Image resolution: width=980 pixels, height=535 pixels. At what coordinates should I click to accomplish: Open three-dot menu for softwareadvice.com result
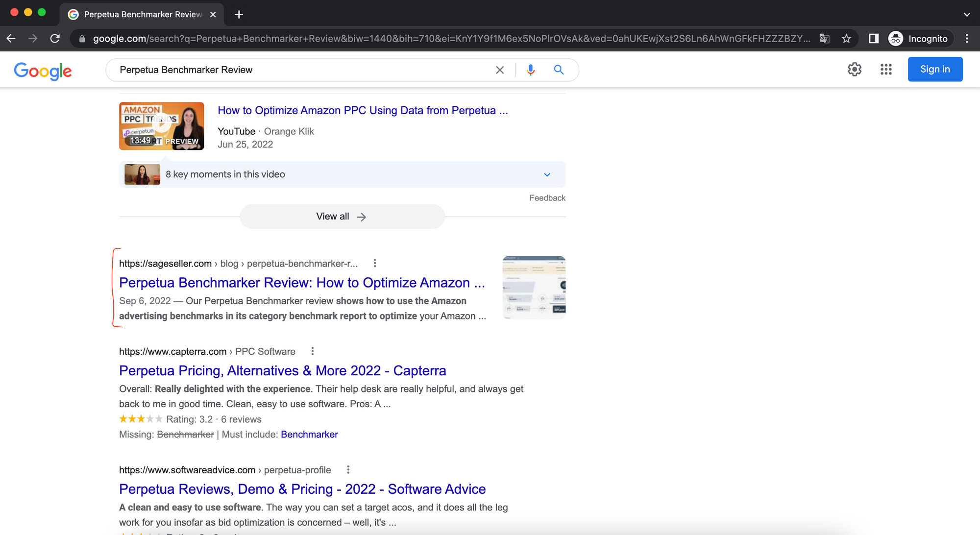tap(348, 470)
